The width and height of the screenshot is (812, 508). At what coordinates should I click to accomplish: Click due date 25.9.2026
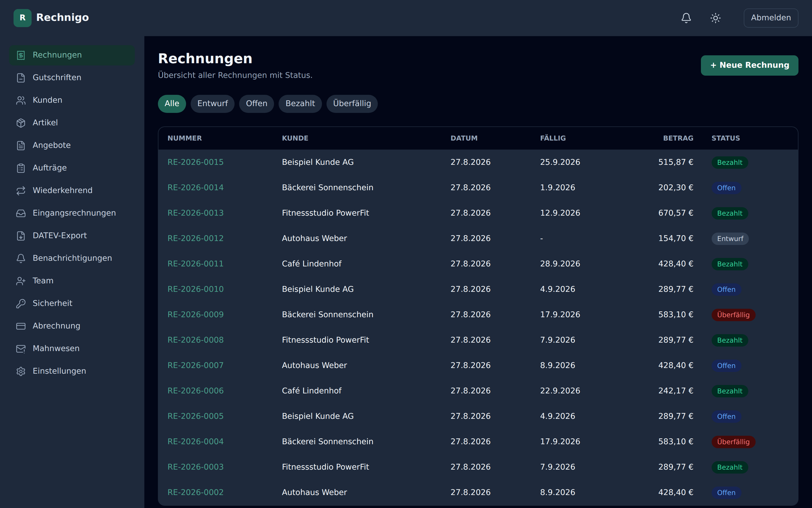click(560, 162)
